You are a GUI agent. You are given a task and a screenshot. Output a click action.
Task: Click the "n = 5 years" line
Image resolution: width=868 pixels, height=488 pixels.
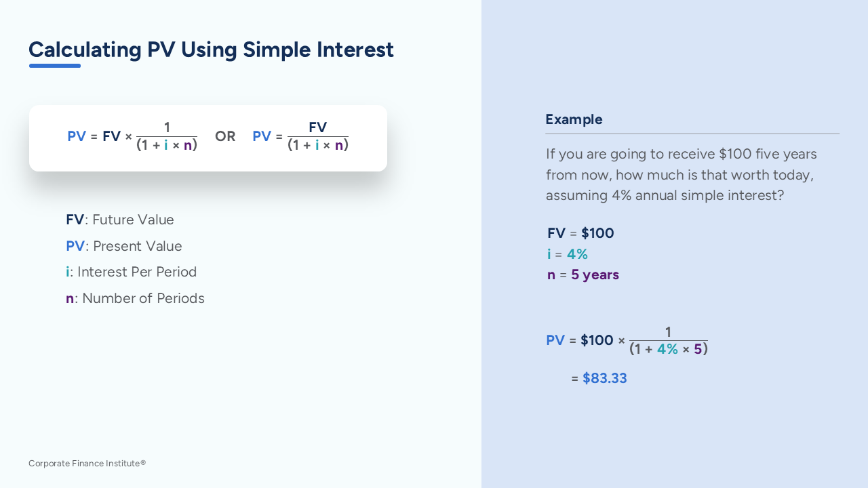click(x=583, y=274)
